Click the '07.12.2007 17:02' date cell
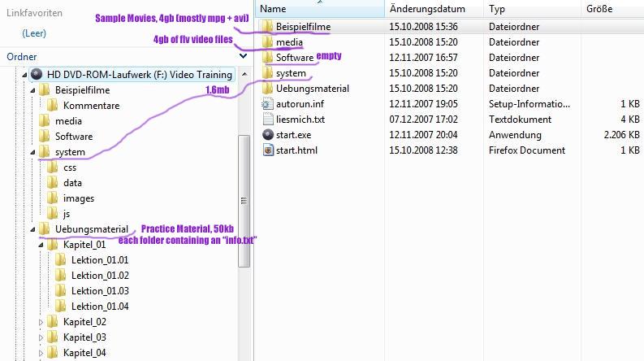644x361 pixels. 423,120
